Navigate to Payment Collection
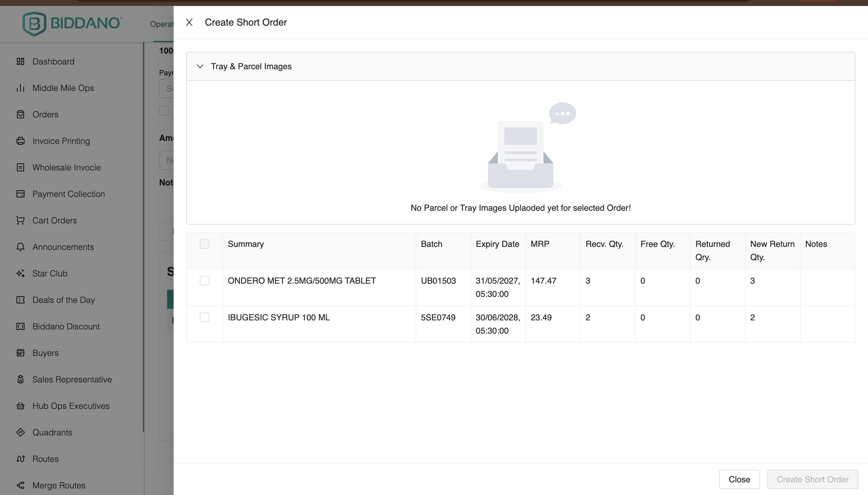Screen dimensions: 868x495 coord(69,194)
